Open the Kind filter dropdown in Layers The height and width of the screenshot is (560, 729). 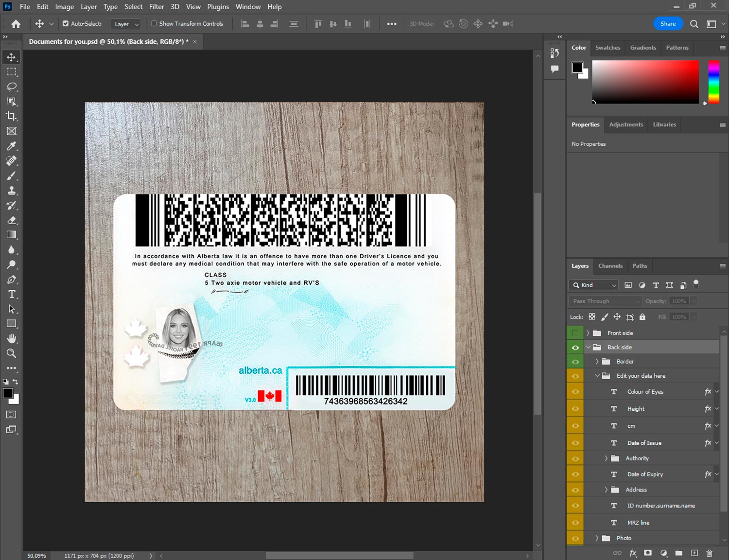point(593,285)
